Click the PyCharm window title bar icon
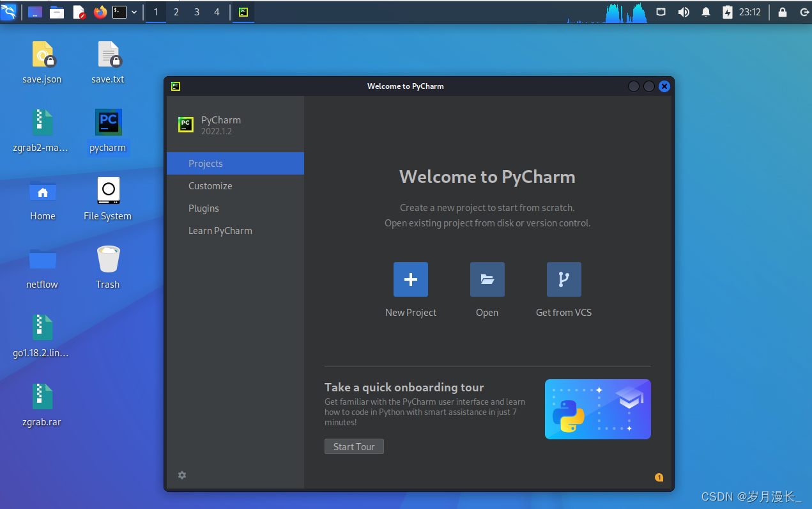Viewport: 812px width, 509px height. (x=176, y=86)
